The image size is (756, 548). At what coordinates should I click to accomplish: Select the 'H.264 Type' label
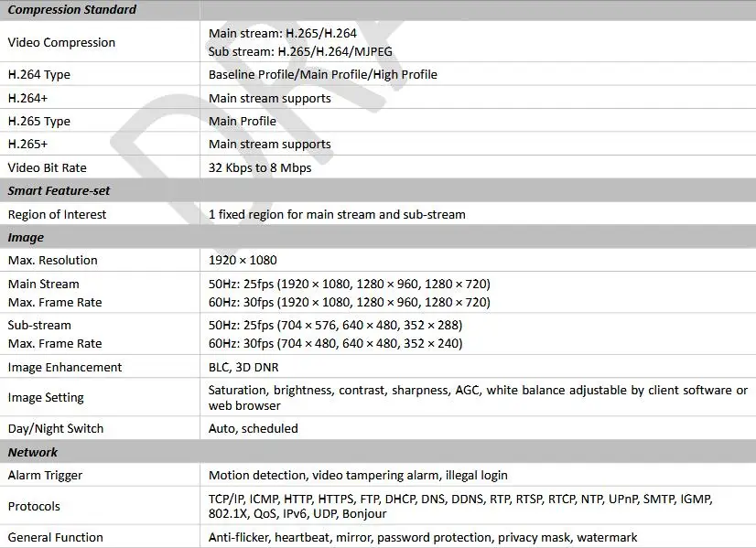tap(39, 75)
